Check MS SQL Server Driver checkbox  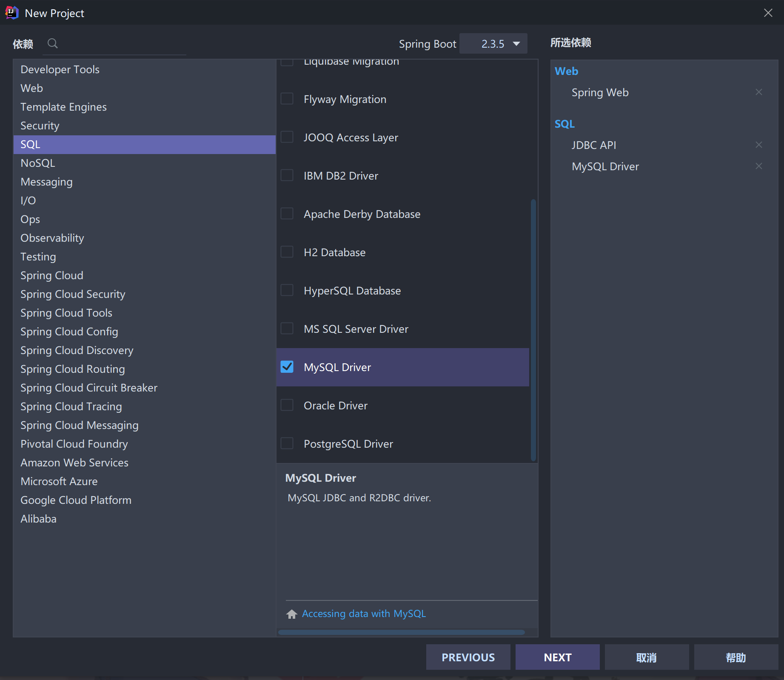(287, 329)
